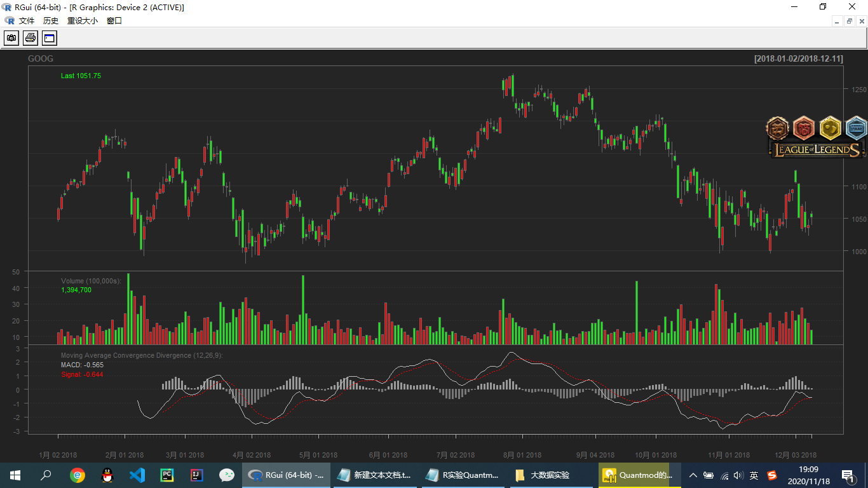Toggle the 英 input language indicator
Screen dimensions: 868x488
(754, 475)
